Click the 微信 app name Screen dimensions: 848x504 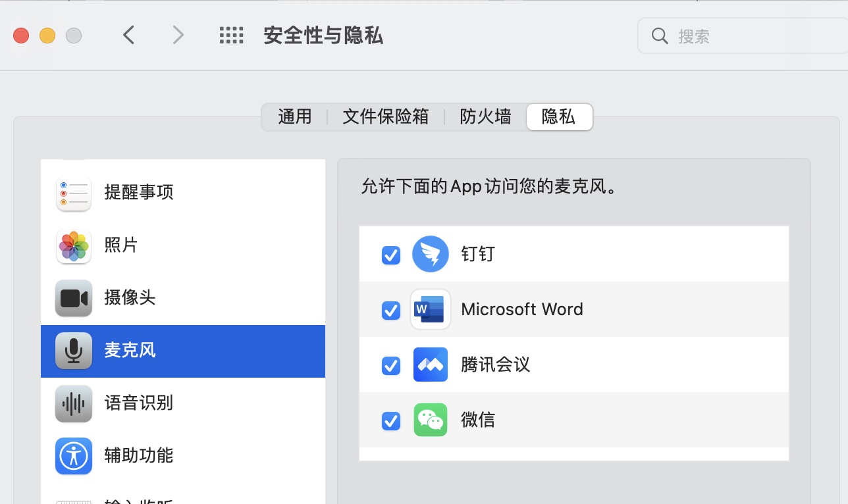tap(478, 420)
